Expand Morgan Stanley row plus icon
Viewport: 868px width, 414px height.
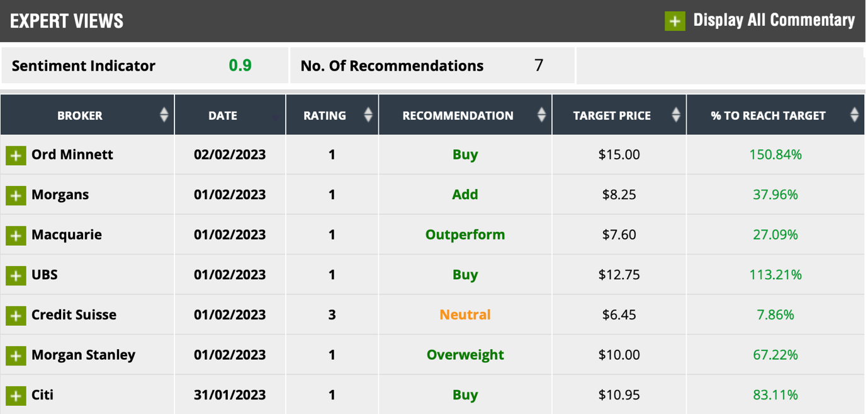click(x=16, y=355)
